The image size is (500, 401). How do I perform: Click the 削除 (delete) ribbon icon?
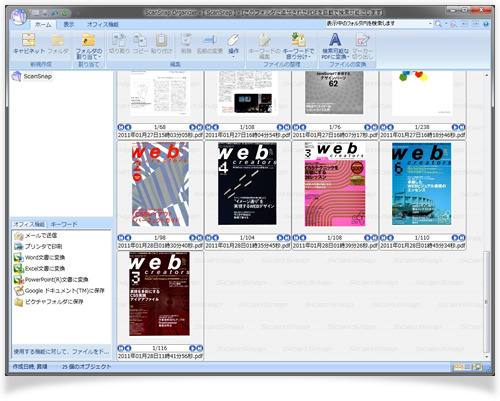coord(186,43)
